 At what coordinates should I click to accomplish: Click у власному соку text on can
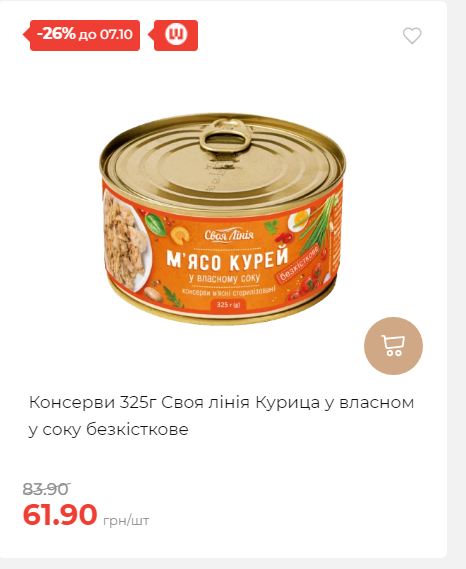(x=225, y=278)
